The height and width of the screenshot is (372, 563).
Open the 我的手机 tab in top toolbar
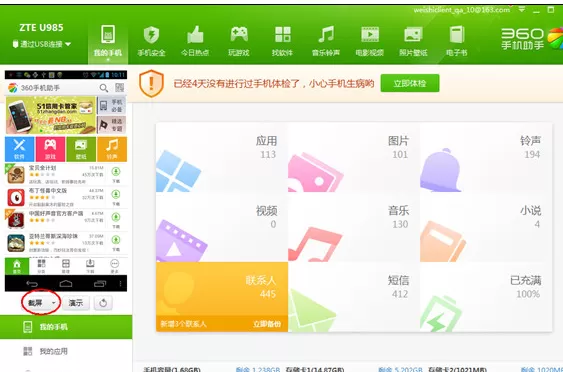coord(108,41)
